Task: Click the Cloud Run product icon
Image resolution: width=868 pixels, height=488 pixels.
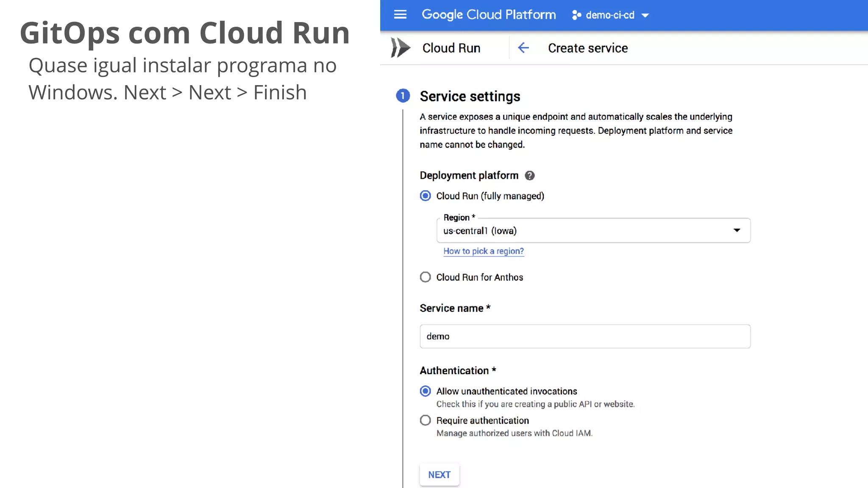Action: (x=401, y=47)
